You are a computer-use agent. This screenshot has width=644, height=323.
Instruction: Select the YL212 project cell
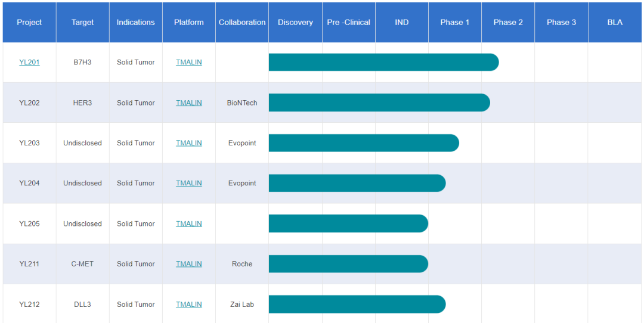point(29,305)
